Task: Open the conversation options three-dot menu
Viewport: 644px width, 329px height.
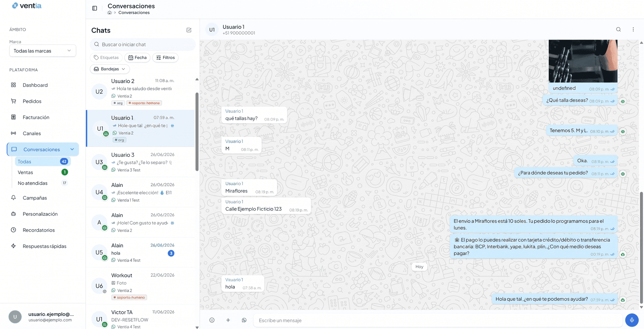Action: pyautogui.click(x=633, y=30)
